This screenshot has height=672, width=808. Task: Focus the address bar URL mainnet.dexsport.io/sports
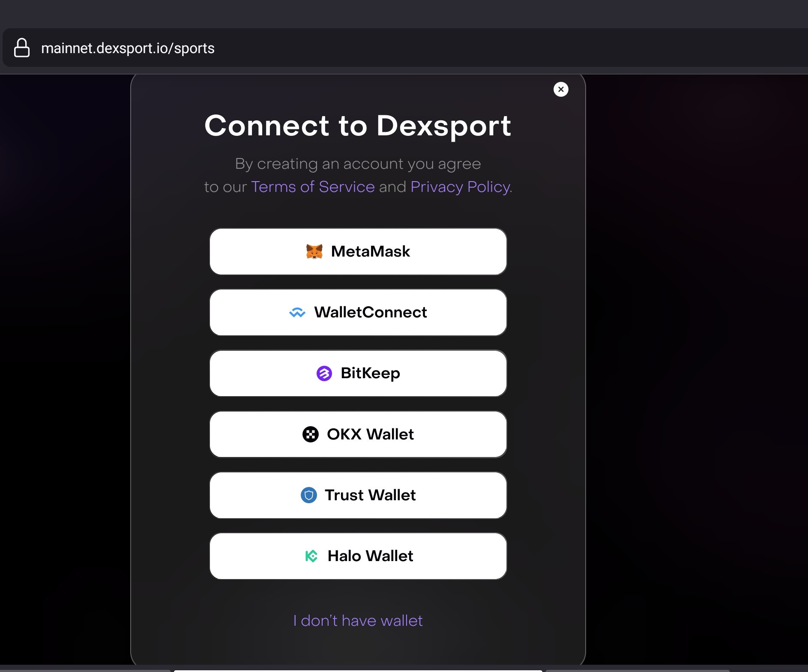128,48
